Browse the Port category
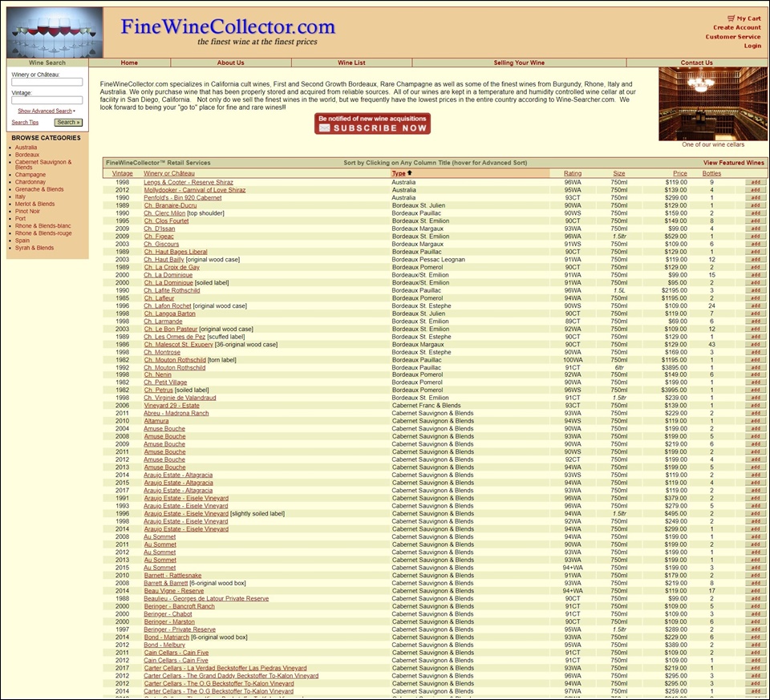Image resolution: width=770 pixels, height=700 pixels. click(21, 219)
